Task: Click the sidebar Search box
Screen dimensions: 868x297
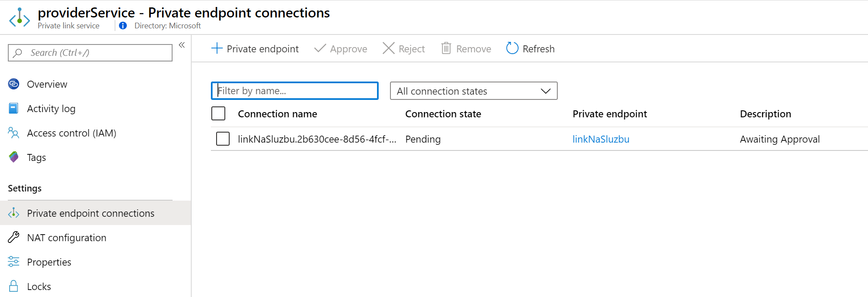Action: [x=90, y=53]
